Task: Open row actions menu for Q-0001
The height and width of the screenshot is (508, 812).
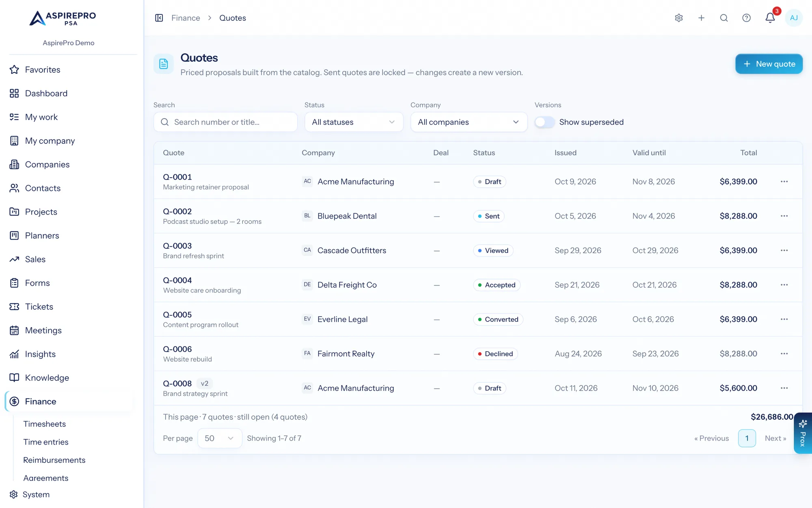Action: (784, 182)
